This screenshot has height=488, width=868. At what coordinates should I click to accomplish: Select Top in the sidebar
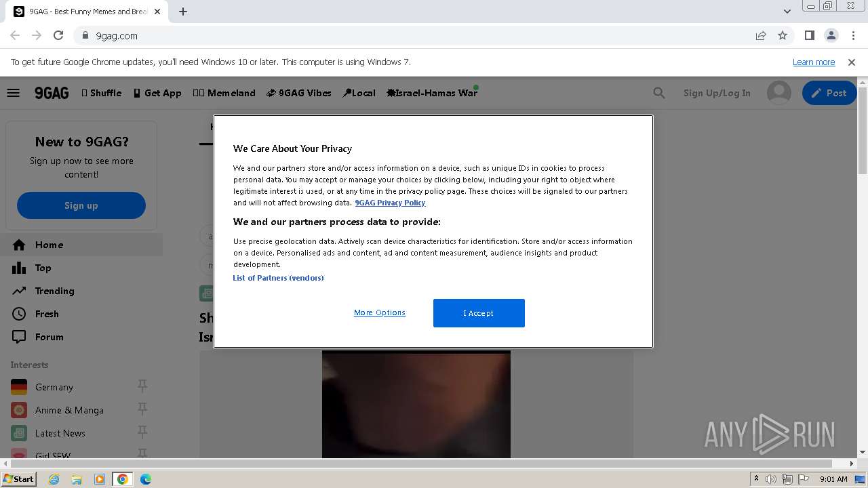tap(81, 268)
